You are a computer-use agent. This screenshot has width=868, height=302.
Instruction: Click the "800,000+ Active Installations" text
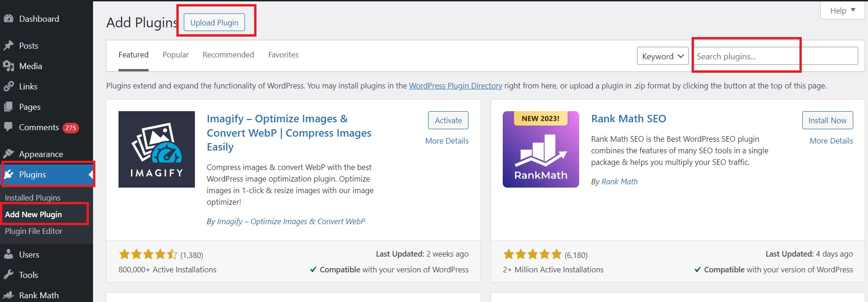[x=168, y=270]
